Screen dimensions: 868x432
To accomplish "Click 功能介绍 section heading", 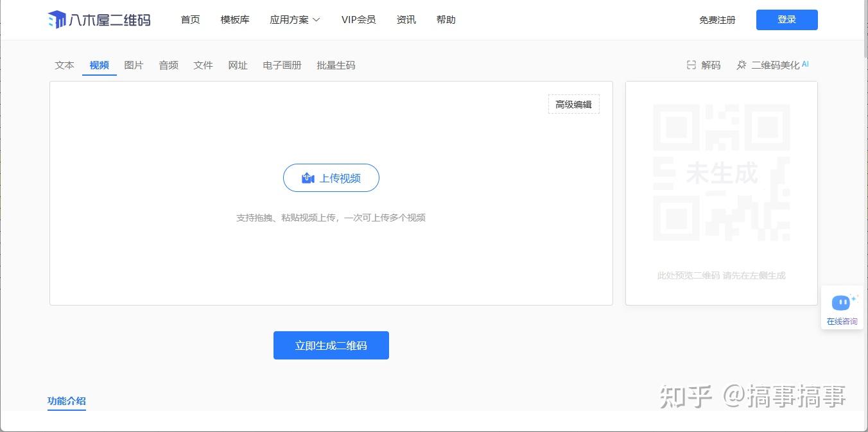I will tap(67, 401).
